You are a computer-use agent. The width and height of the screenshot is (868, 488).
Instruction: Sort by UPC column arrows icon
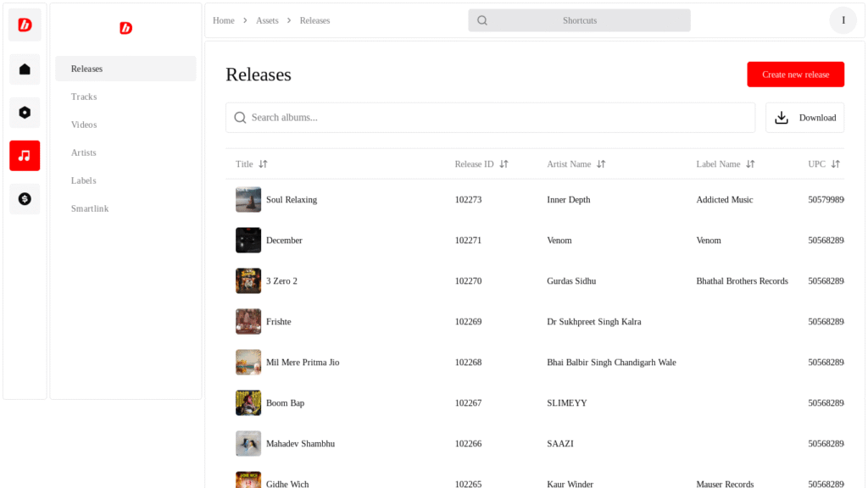coord(835,164)
